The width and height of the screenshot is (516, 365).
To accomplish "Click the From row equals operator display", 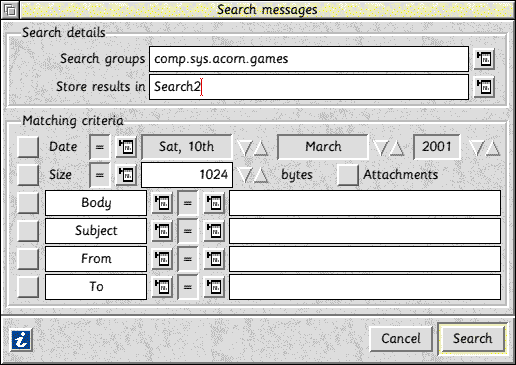I will [188, 259].
